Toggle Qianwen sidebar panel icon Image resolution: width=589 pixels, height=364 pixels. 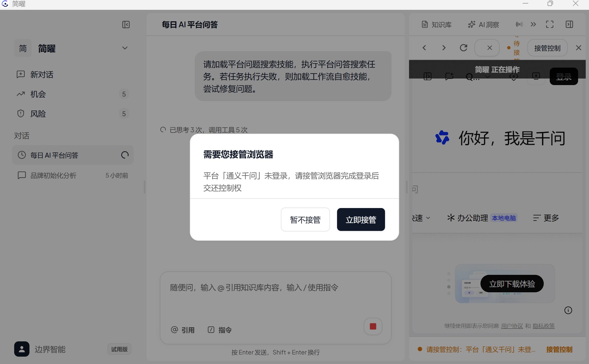(428, 76)
